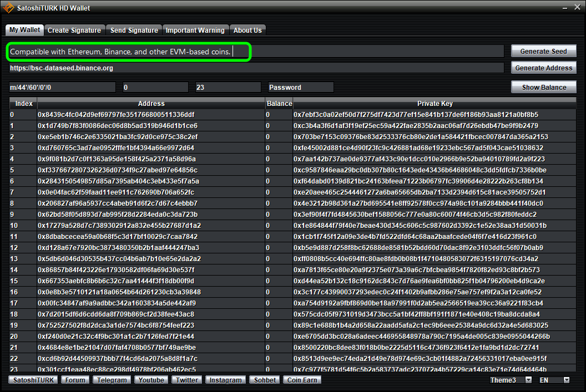Open the Telegram link button

pyautogui.click(x=112, y=380)
